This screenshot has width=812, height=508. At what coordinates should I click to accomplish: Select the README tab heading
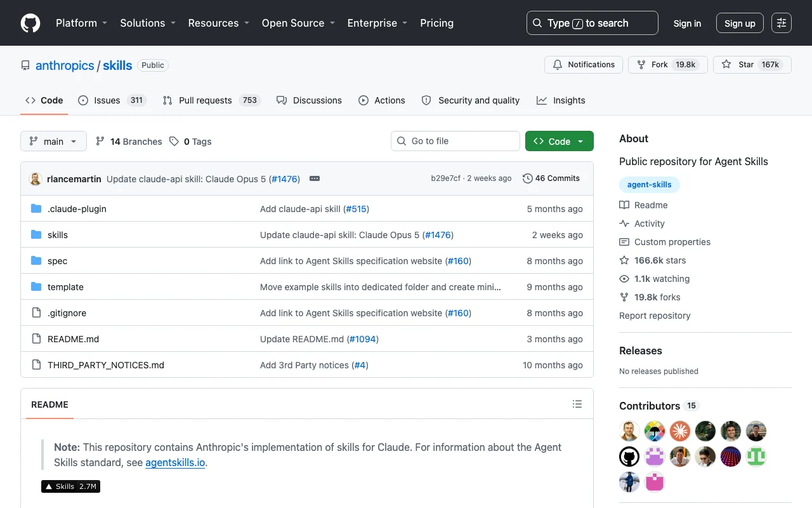tap(49, 404)
